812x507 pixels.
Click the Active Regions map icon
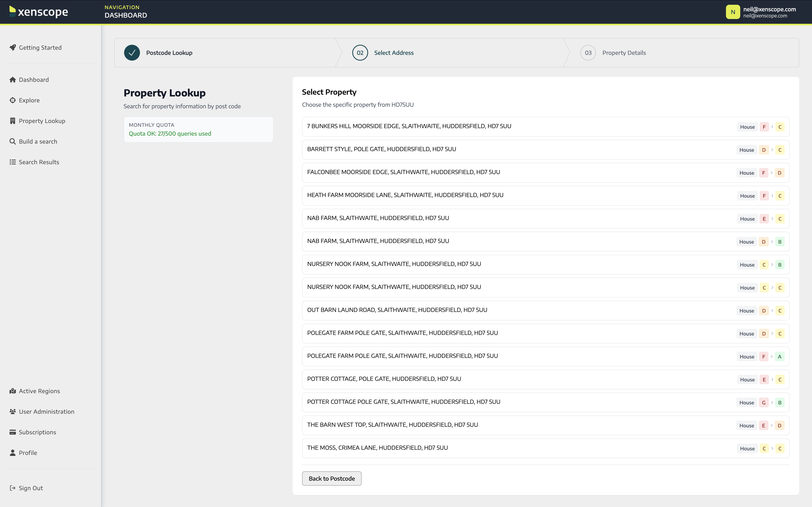pyautogui.click(x=13, y=391)
